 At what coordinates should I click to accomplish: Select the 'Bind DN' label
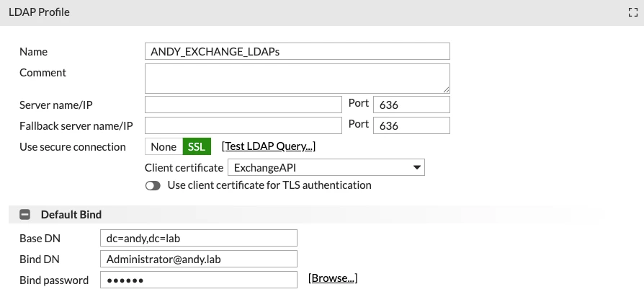click(40, 260)
